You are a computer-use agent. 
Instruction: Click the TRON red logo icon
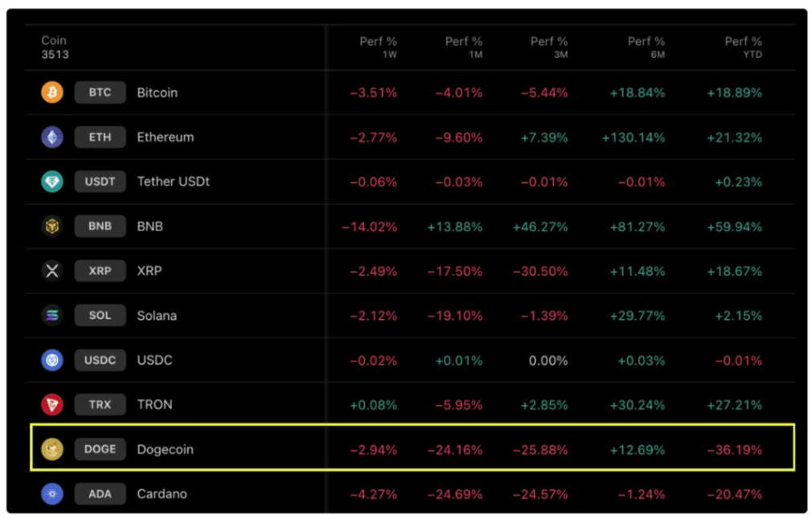tap(52, 405)
